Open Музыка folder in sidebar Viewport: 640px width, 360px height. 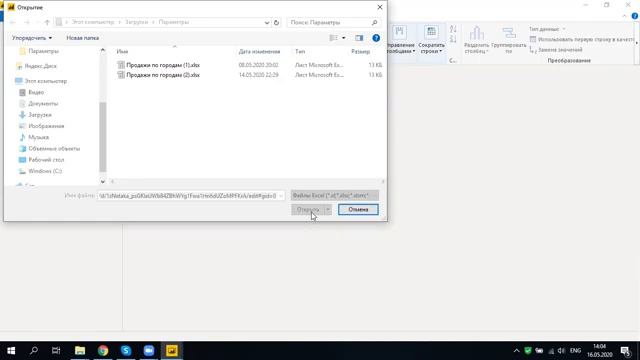click(38, 137)
